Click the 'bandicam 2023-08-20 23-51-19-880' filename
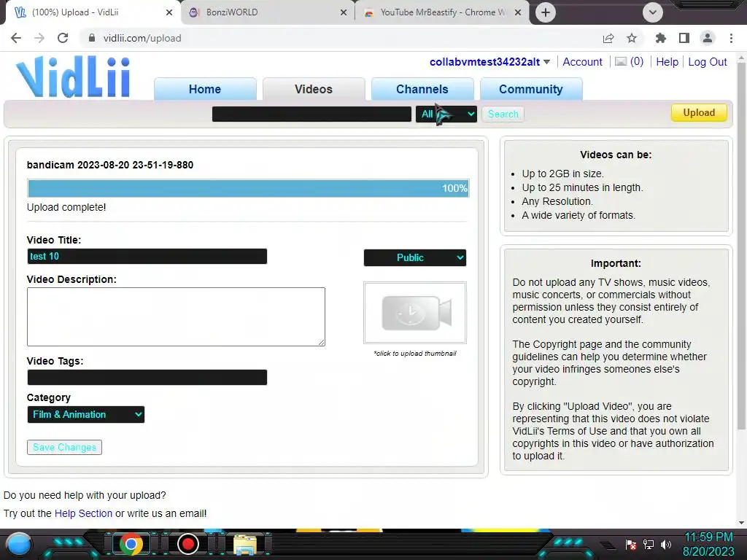The height and width of the screenshot is (560, 747). pyautogui.click(x=110, y=165)
